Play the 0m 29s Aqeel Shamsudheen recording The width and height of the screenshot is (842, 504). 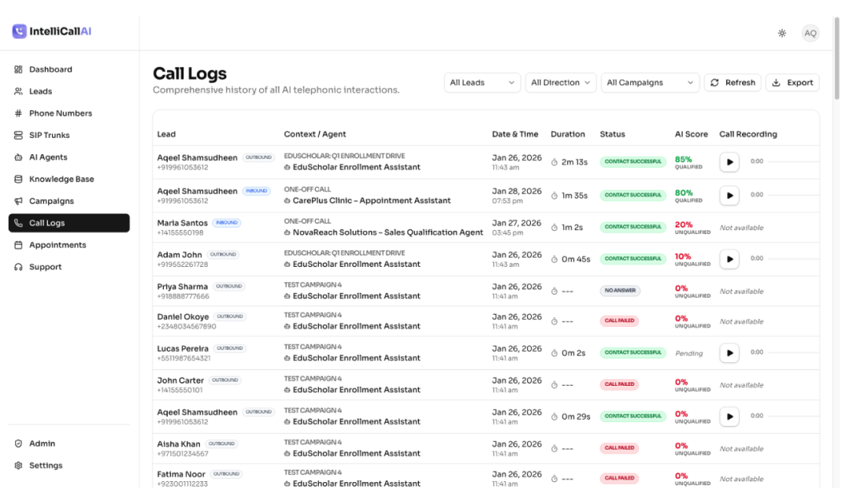coord(729,417)
